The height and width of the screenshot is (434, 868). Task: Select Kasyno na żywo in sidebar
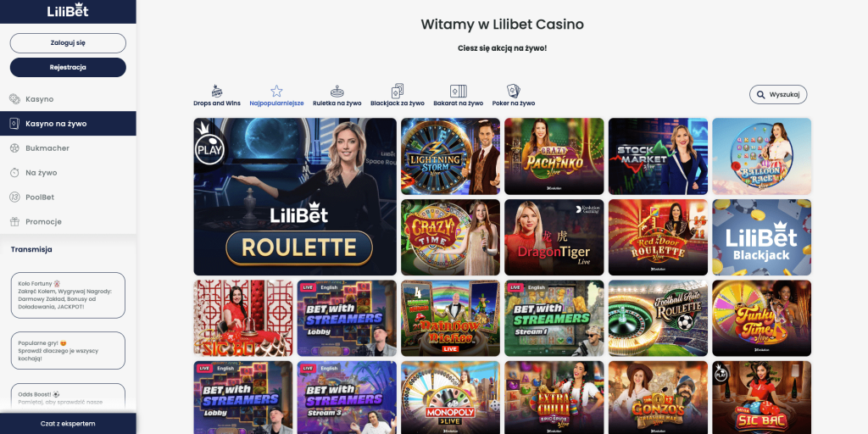pyautogui.click(x=68, y=124)
